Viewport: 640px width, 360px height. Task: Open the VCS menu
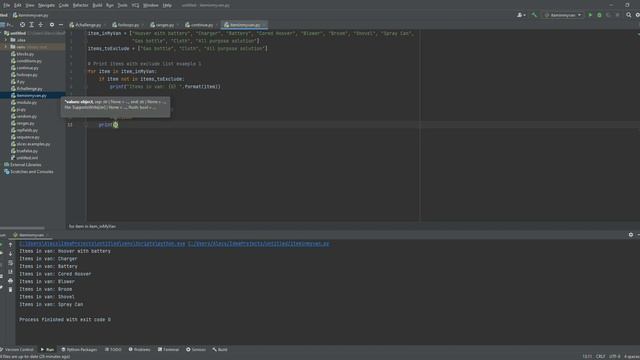coord(135,5)
